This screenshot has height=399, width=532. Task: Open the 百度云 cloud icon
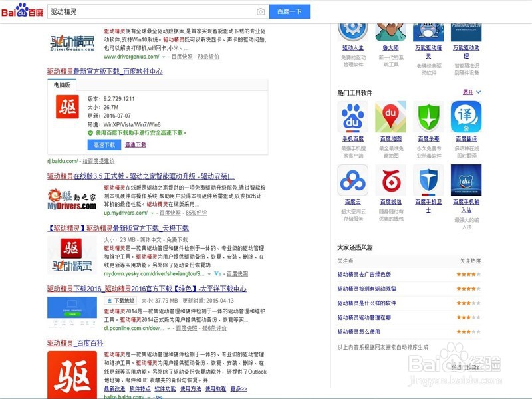(x=353, y=180)
